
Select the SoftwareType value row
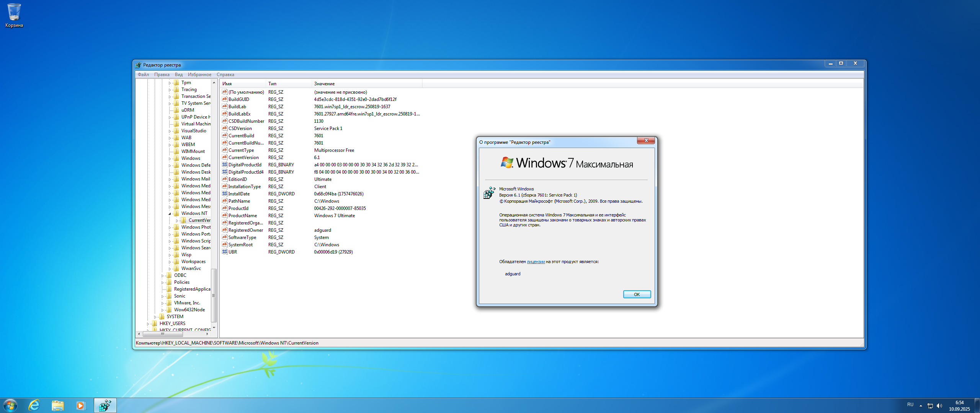322,237
